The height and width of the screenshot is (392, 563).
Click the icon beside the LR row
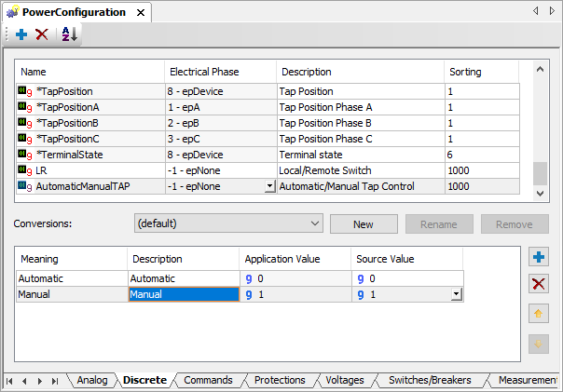25,170
